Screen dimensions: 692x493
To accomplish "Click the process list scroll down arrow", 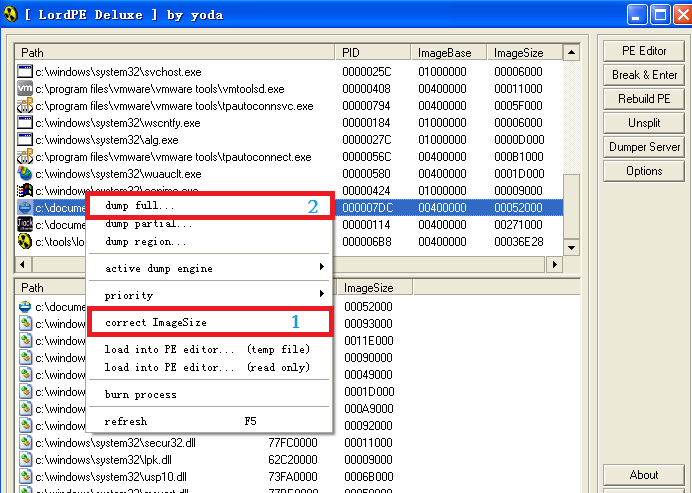I will pyautogui.click(x=572, y=247).
